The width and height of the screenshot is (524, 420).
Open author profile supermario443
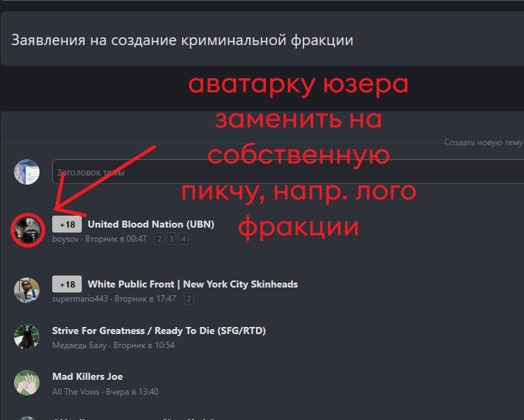tap(80, 299)
